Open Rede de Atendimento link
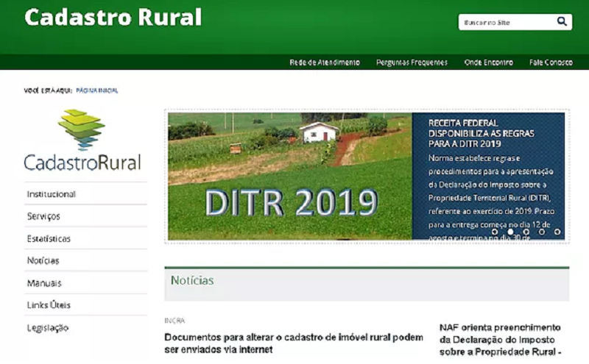The height and width of the screenshot is (364, 589). coord(325,63)
